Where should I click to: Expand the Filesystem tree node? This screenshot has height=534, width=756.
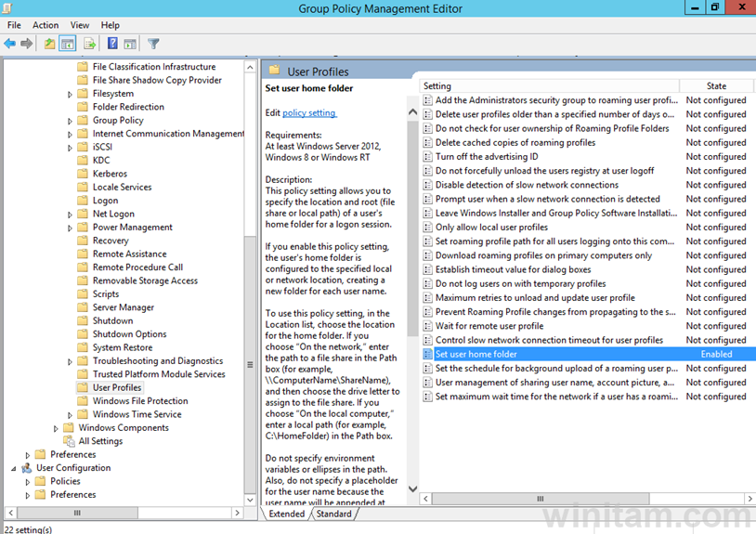coord(70,95)
